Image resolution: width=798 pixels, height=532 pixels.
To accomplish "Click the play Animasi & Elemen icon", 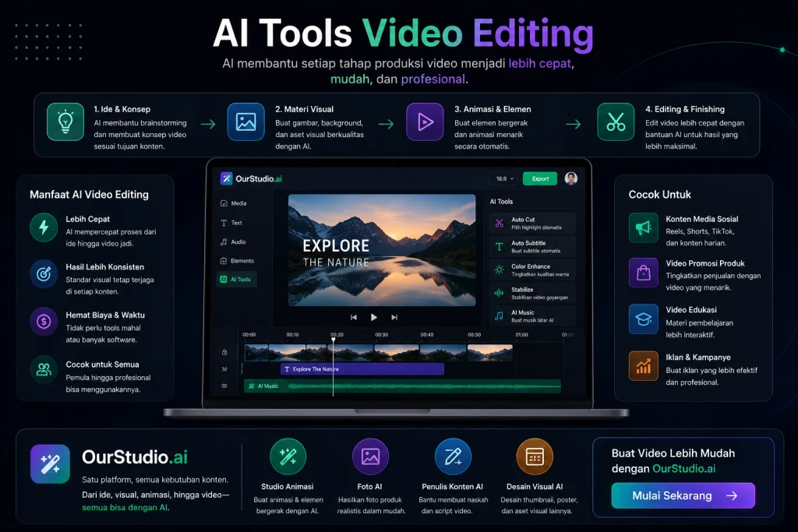I will pyautogui.click(x=425, y=122).
